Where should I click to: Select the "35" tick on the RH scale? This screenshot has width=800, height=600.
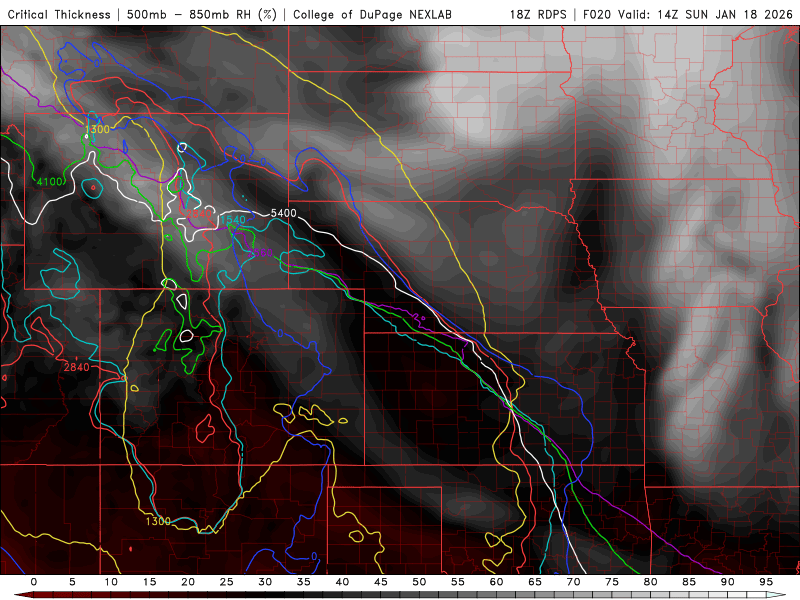click(304, 582)
